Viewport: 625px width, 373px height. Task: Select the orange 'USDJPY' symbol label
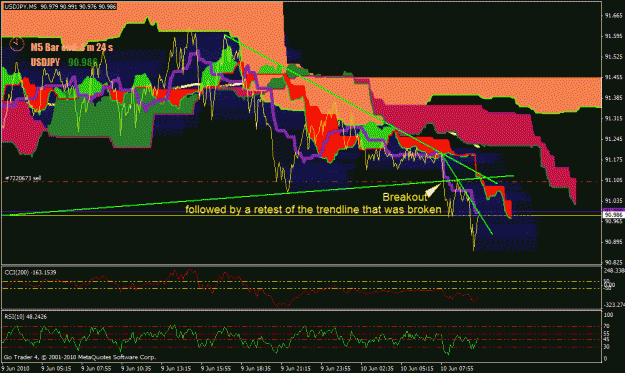click(45, 62)
